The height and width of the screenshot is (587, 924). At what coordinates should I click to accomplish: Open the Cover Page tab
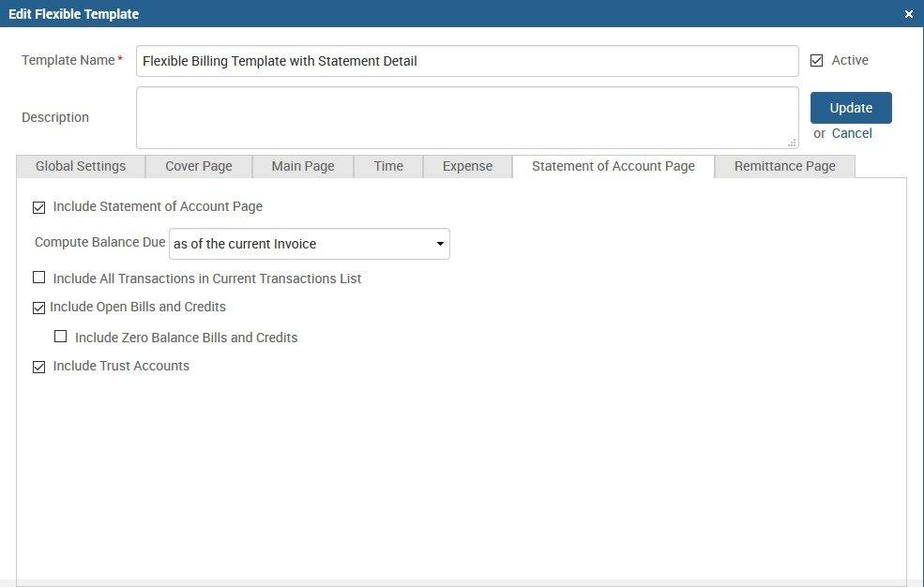pos(198,166)
